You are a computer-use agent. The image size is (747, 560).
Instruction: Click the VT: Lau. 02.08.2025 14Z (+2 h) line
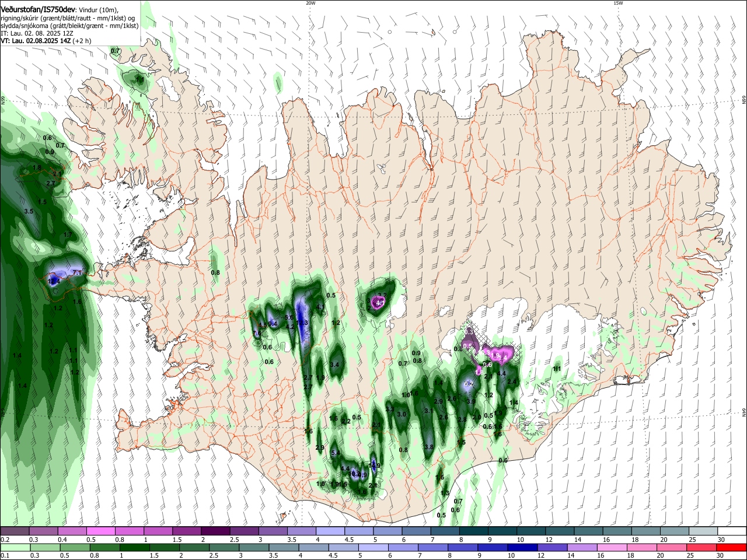tap(46, 41)
